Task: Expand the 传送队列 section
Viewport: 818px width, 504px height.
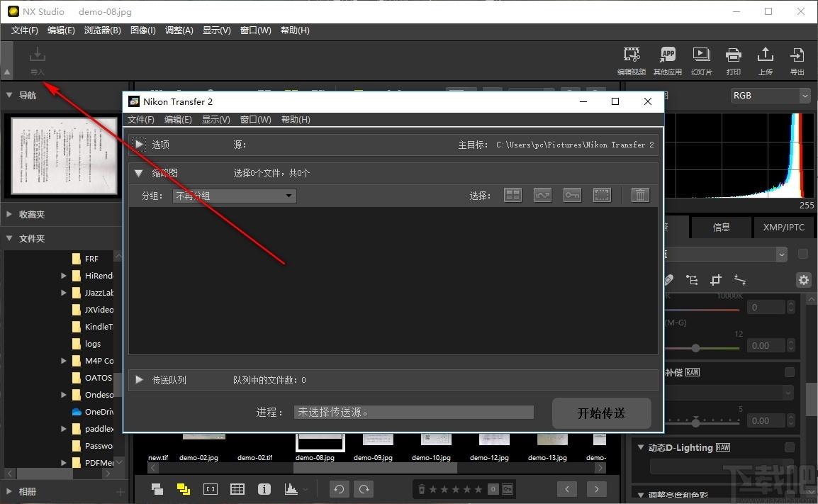Action: (x=140, y=380)
